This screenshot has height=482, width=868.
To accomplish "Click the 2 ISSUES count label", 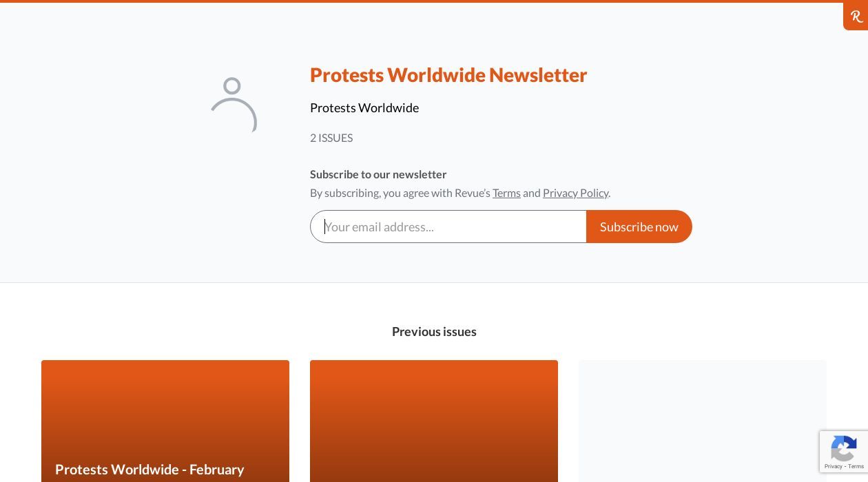I will tap(331, 138).
